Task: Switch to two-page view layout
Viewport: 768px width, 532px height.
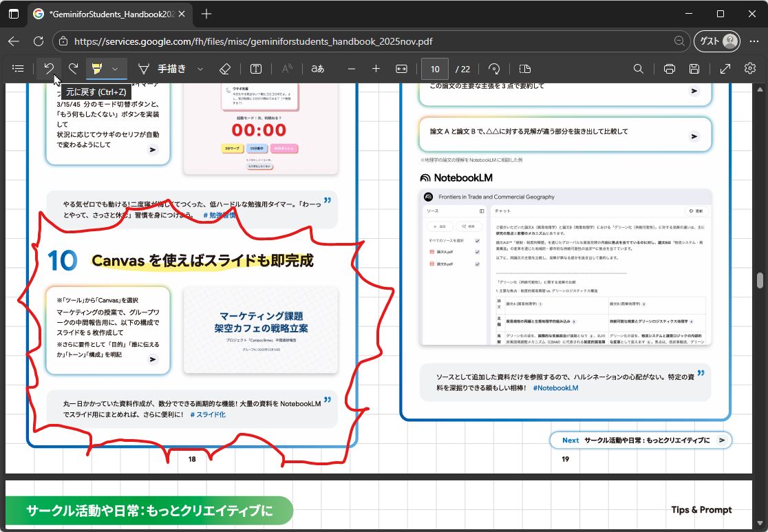Action: (x=524, y=68)
